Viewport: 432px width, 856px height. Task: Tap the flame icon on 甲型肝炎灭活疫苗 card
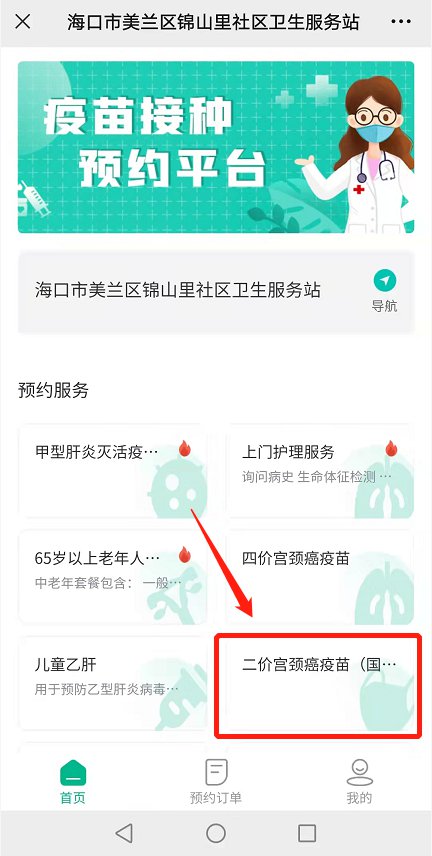tap(185, 449)
